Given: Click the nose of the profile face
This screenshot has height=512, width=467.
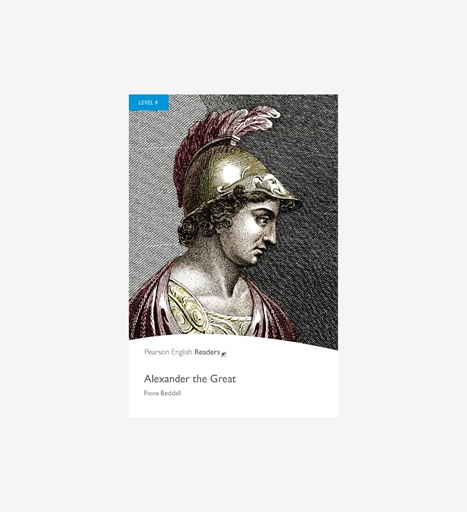Looking at the screenshot, I should coord(271,236).
